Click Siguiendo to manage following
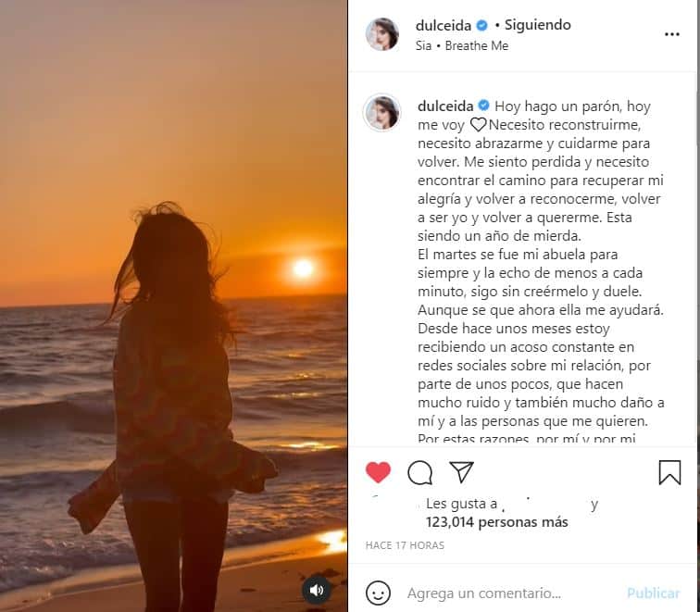Image resolution: width=700 pixels, height=612 pixels. (537, 25)
